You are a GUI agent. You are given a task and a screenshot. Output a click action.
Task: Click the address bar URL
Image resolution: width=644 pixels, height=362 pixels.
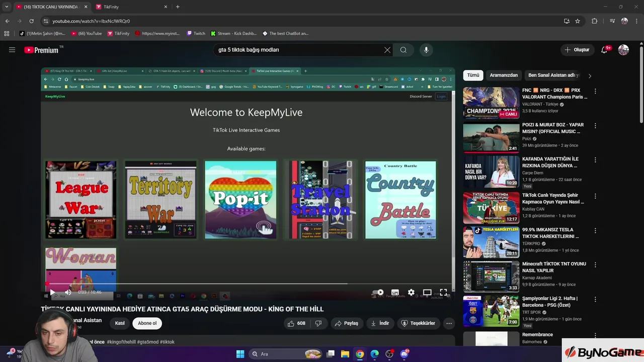91,21
